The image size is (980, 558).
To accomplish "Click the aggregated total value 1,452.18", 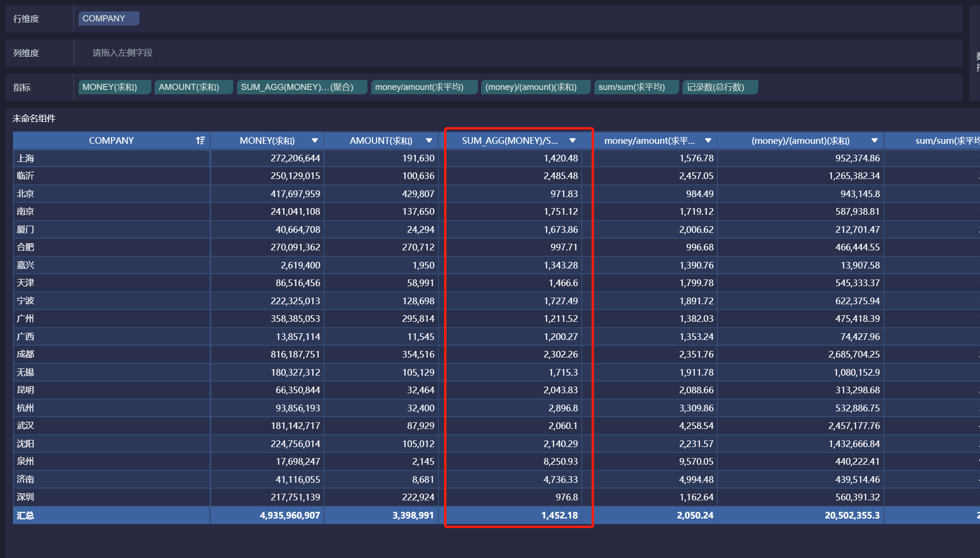I will (x=559, y=515).
